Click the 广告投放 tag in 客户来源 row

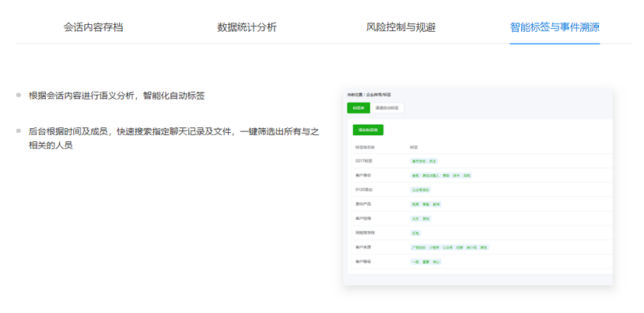click(418, 247)
